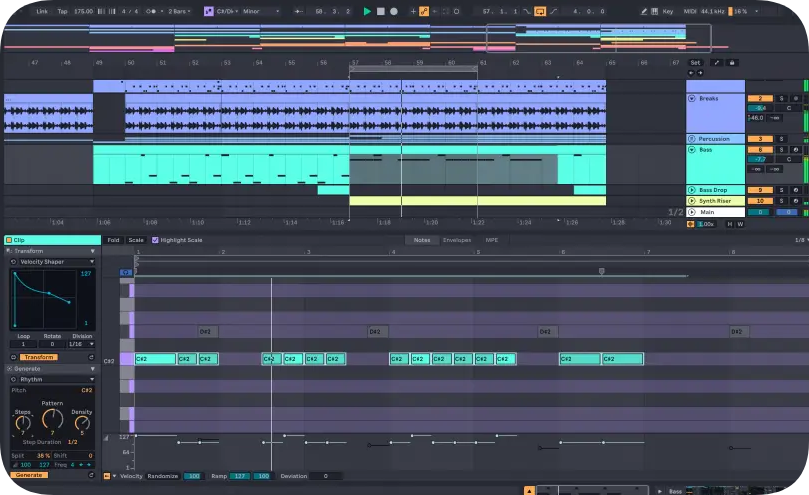Screen dimensions: 809x495
Task: Click the Main track volume value 0
Action: [760, 212]
